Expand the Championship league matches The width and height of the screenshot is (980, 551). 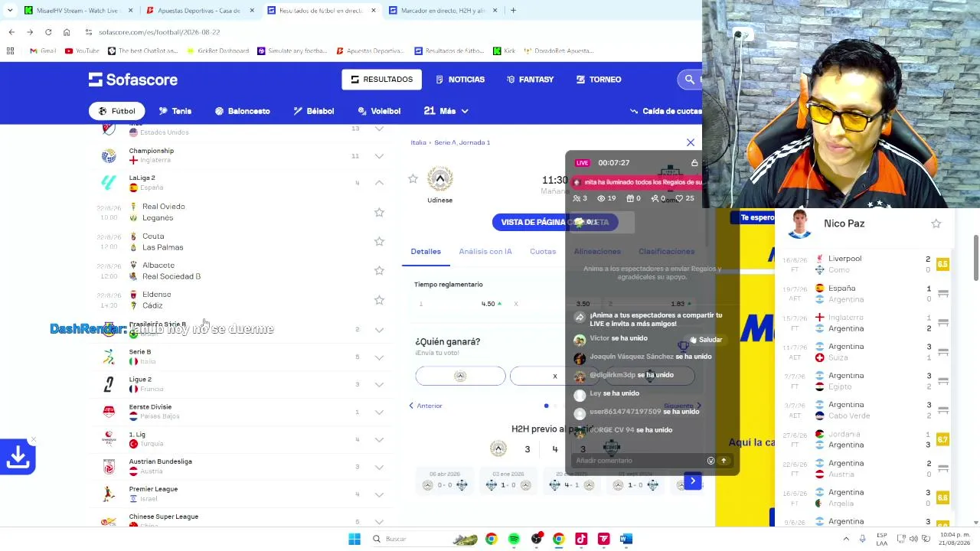pos(379,156)
